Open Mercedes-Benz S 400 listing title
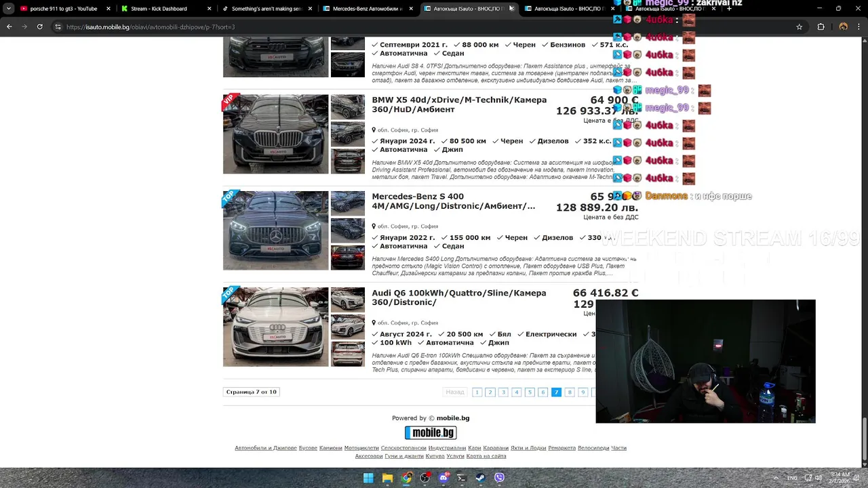This screenshot has width=868, height=488. click(x=453, y=201)
